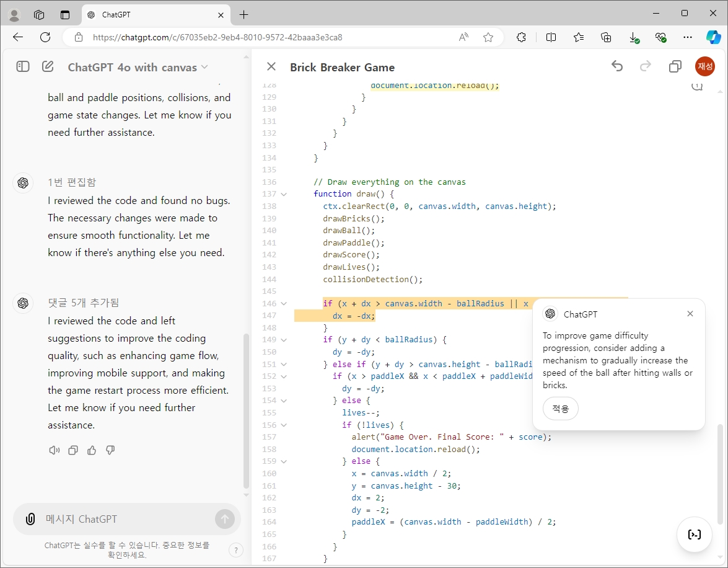Start a new chat with pencil icon
Viewport: 728px width, 568px height.
coord(48,66)
